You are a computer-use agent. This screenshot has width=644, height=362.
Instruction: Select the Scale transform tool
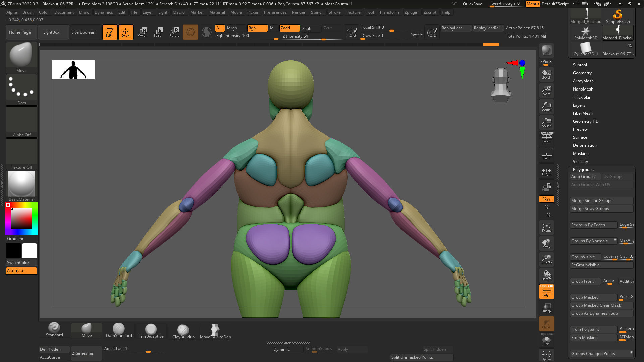pyautogui.click(x=158, y=32)
